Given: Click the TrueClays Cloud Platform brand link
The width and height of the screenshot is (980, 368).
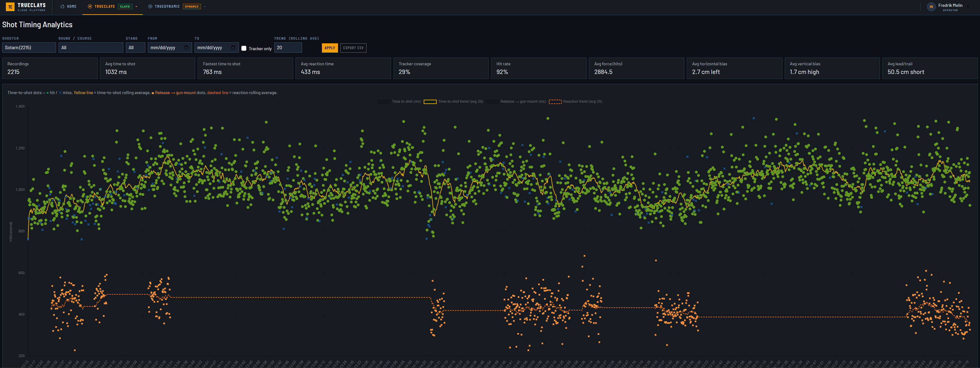Looking at the screenshot, I should pos(26,7).
